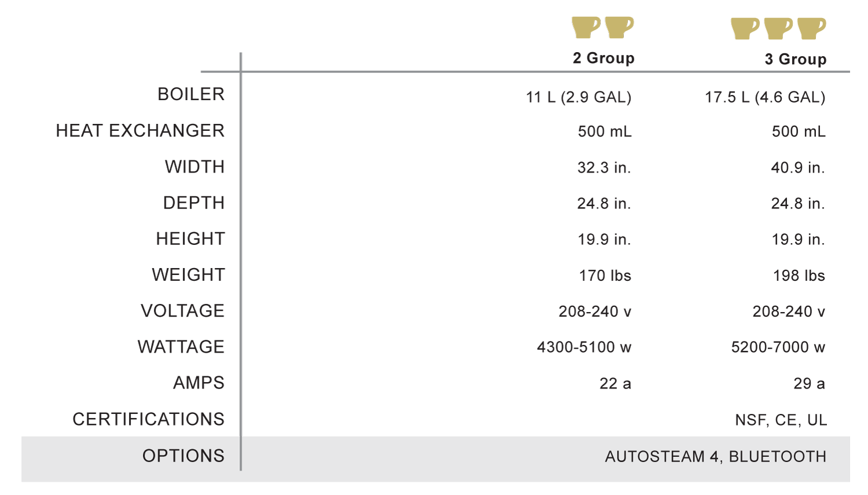Select the 17.5 L (4.6 GAL) boiler value
Viewport: 868px width, 495px height.
coord(765,97)
